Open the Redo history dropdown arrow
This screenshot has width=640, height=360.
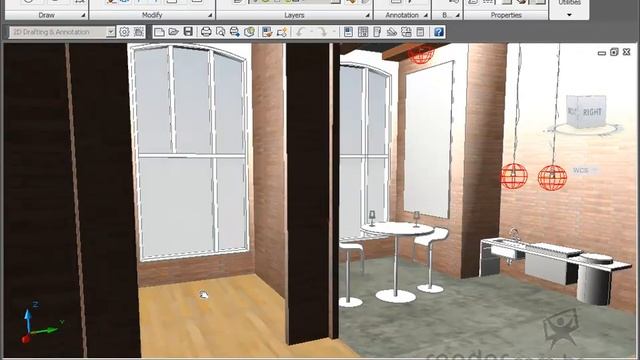tap(333, 32)
